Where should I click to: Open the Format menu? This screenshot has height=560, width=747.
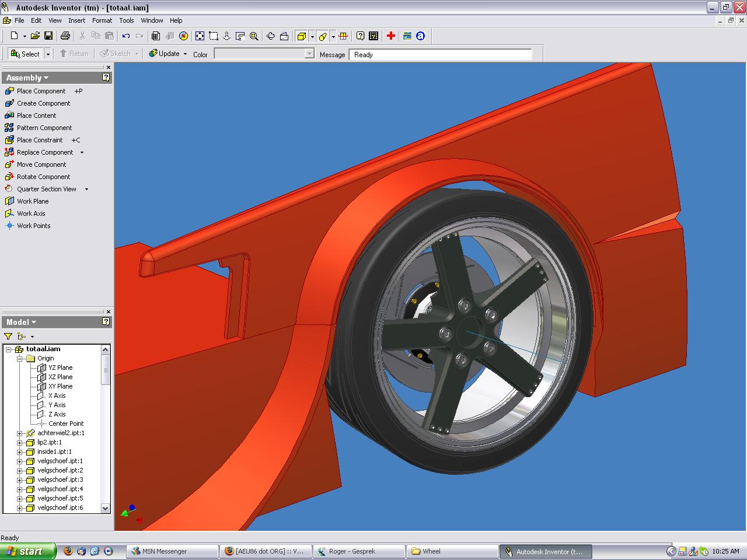click(x=102, y=20)
